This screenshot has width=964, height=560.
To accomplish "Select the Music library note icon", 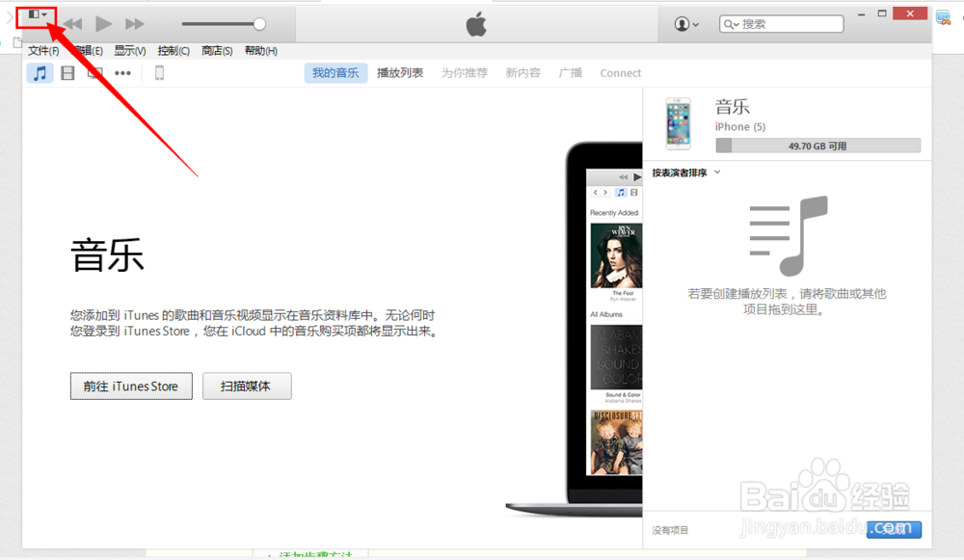I will click(x=40, y=73).
